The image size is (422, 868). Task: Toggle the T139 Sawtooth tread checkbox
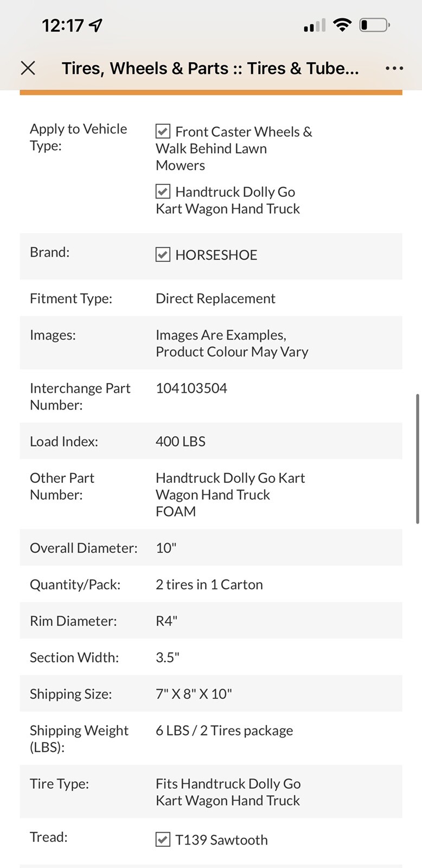pos(163,839)
